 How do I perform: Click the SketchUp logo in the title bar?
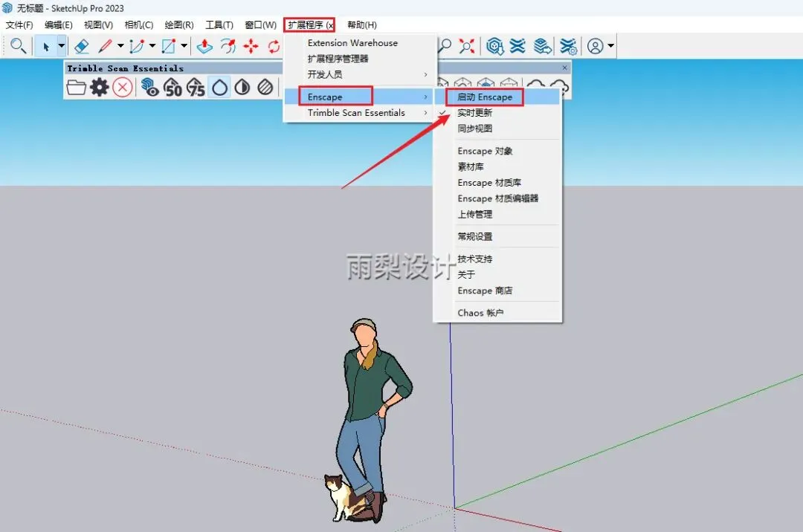7,7
